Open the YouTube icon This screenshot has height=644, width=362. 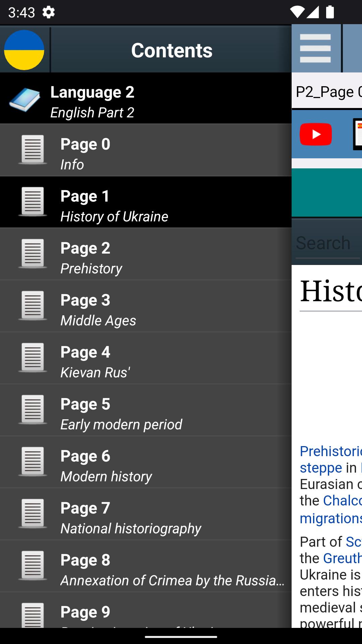coord(315,134)
